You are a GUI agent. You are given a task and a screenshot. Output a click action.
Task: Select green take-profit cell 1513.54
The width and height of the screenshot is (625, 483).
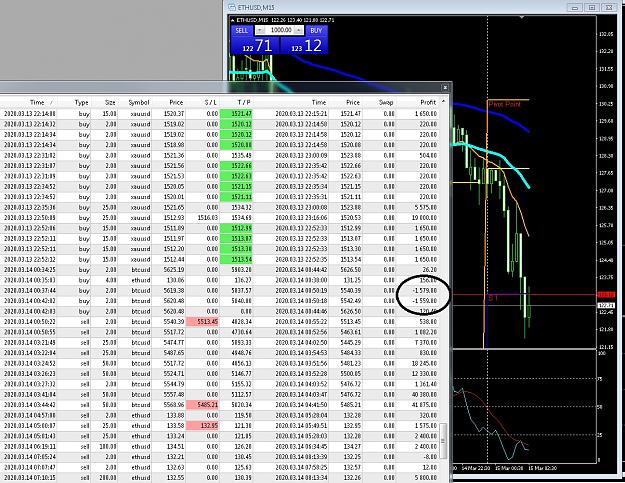tap(236, 259)
